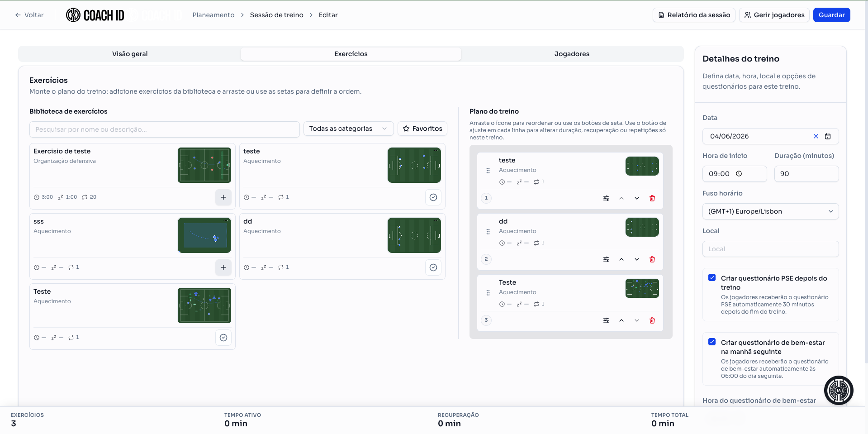Open the AI assistant floating button
Image resolution: width=868 pixels, height=434 pixels.
839,390
